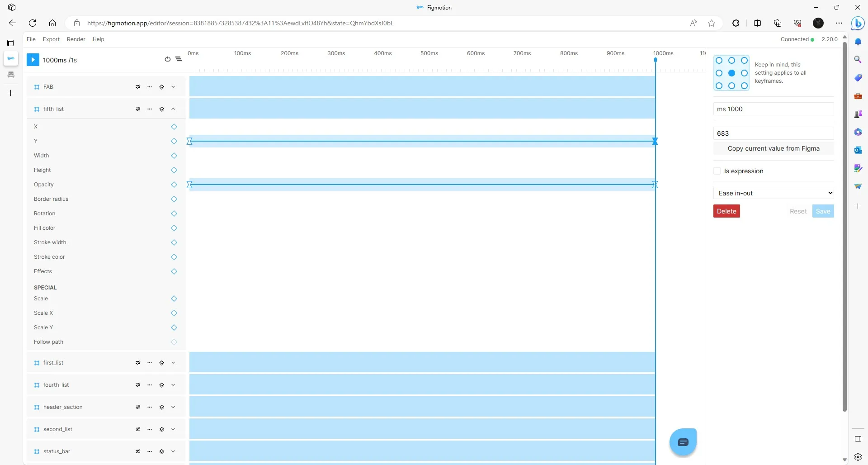Add keyframe for Stroke width property
This screenshot has height=465, width=868.
point(174,242)
